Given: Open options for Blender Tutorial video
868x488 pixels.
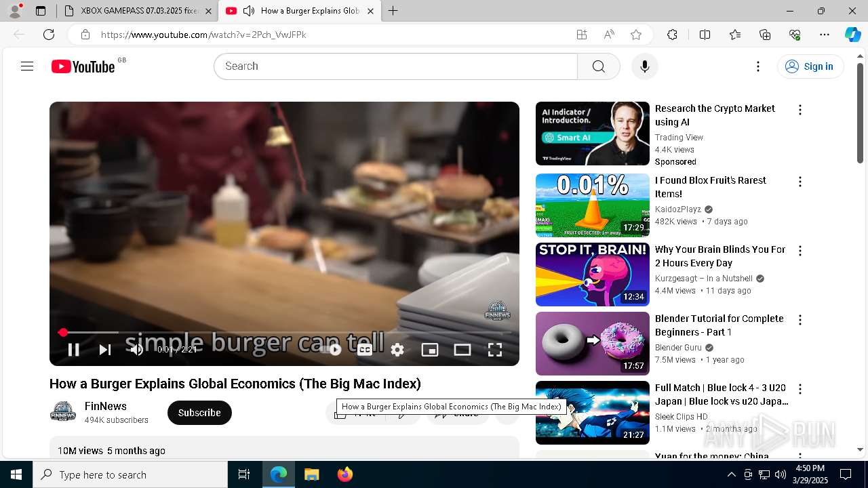Looking at the screenshot, I should [x=800, y=320].
